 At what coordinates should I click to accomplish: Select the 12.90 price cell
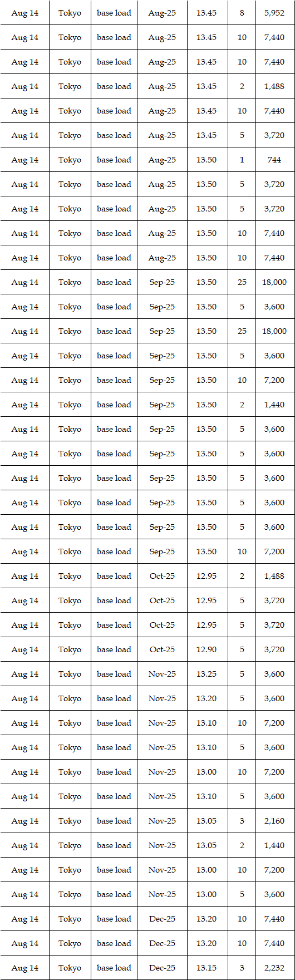pyautogui.click(x=206, y=649)
